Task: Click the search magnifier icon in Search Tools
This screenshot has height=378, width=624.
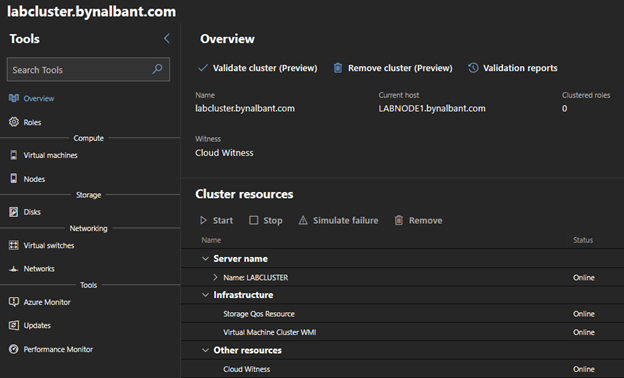Action: (157, 69)
